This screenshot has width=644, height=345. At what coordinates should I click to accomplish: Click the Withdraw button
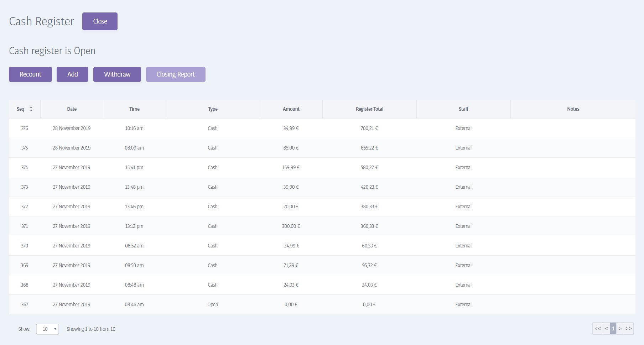117,74
